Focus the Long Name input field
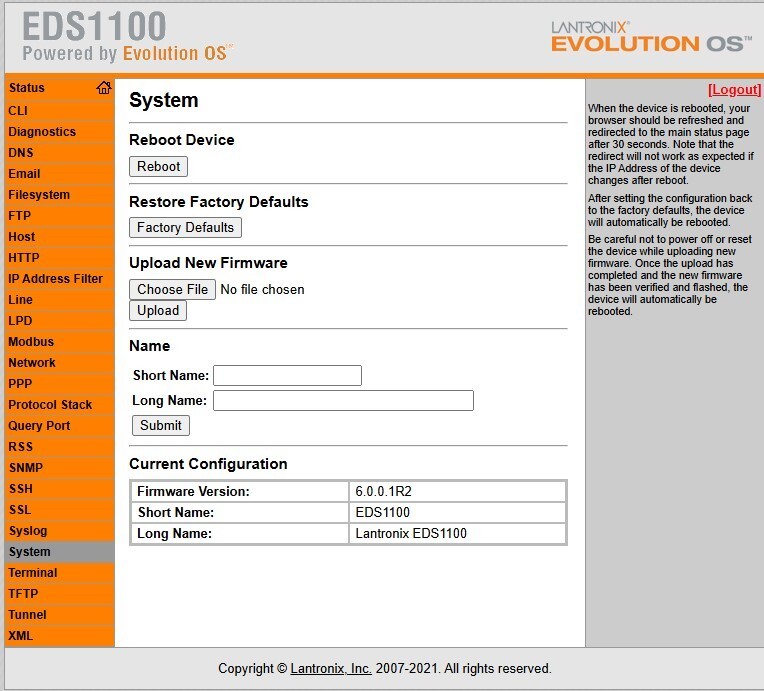 (344, 401)
